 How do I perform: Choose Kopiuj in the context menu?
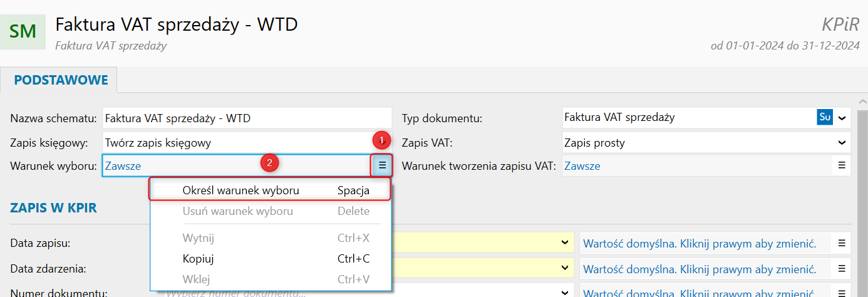tap(198, 259)
